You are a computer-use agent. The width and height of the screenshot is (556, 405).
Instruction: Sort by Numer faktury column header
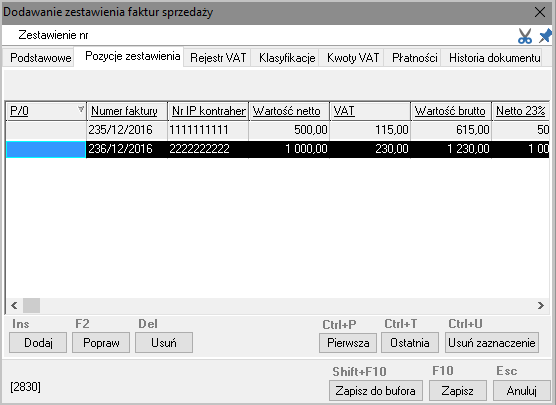tap(127, 111)
